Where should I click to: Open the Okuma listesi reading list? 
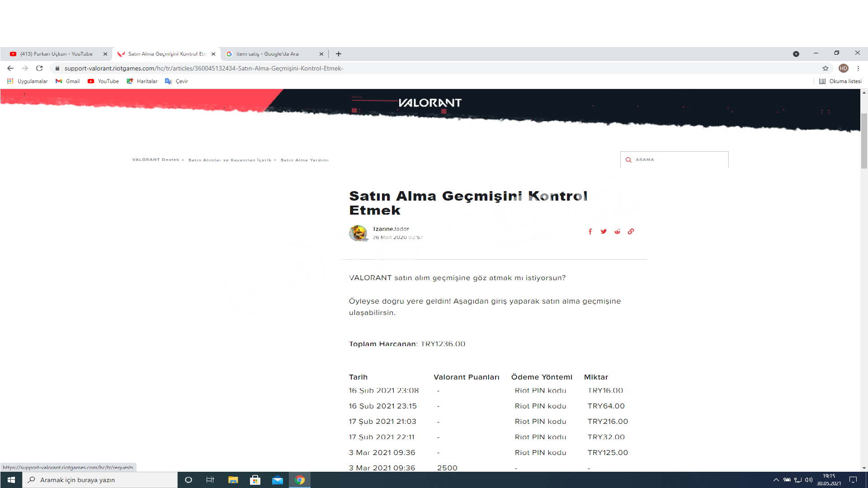pos(840,81)
